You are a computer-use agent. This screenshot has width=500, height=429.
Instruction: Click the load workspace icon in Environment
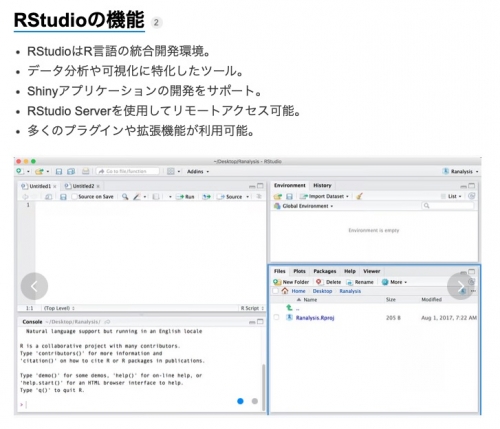pos(277,196)
